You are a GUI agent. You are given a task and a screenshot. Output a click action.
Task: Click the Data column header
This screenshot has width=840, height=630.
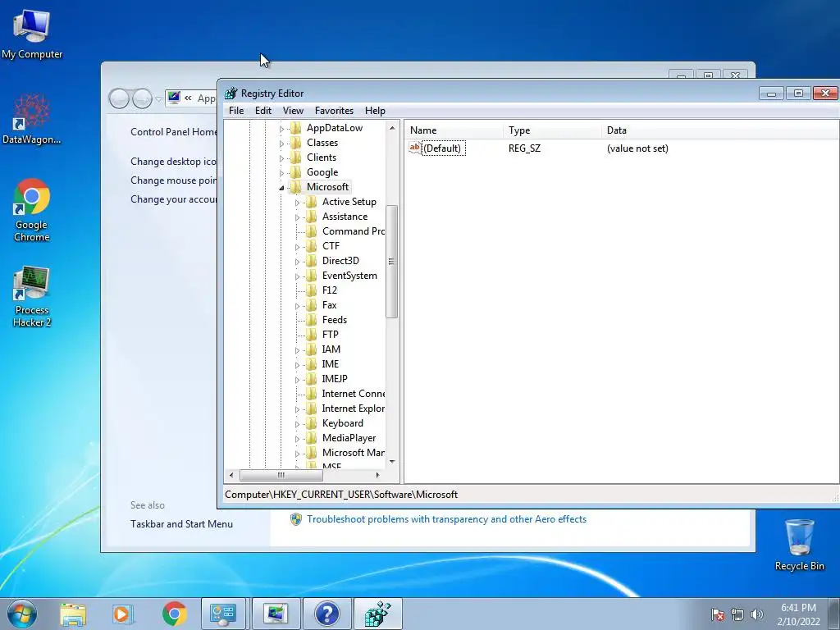pyautogui.click(x=719, y=130)
